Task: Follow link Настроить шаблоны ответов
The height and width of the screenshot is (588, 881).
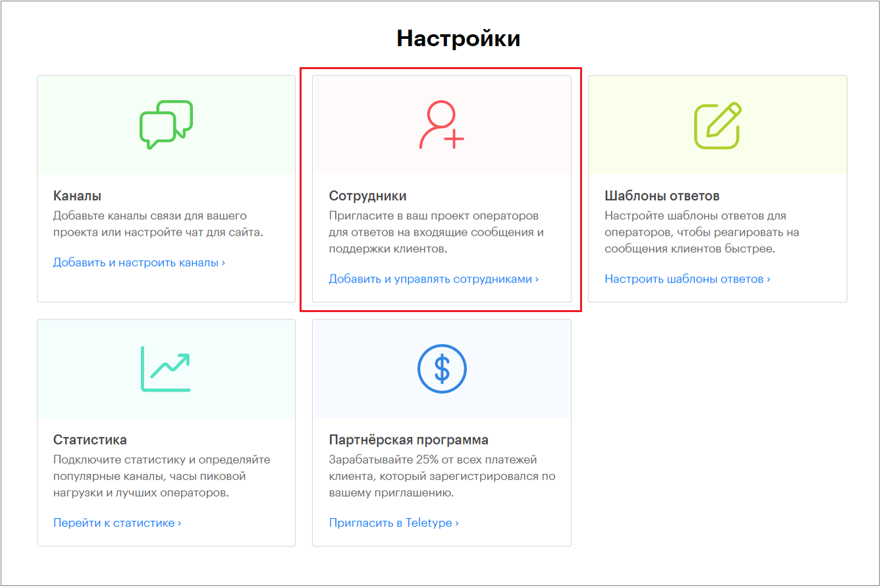Action: click(x=687, y=279)
